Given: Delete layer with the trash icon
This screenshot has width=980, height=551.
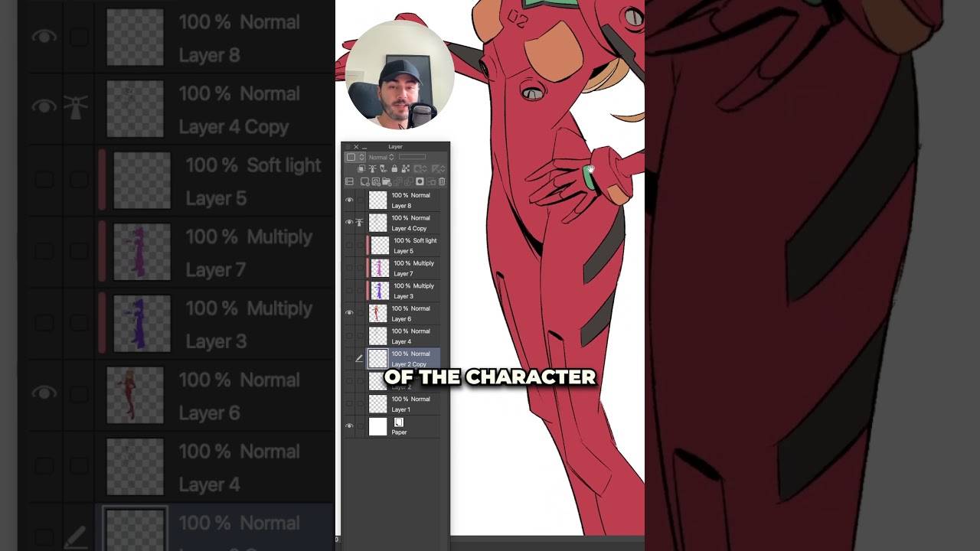Looking at the screenshot, I should pos(442,182).
